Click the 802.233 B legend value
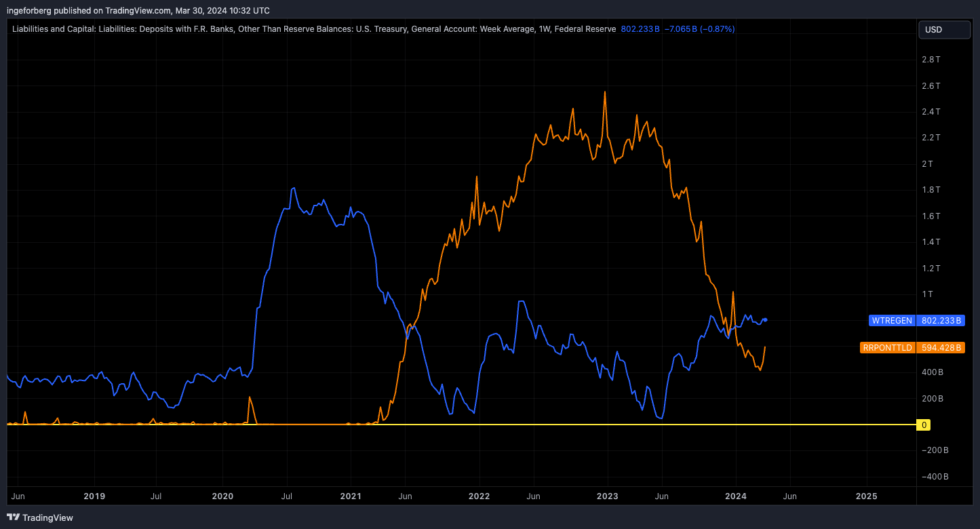The width and height of the screenshot is (980, 529). (640, 29)
